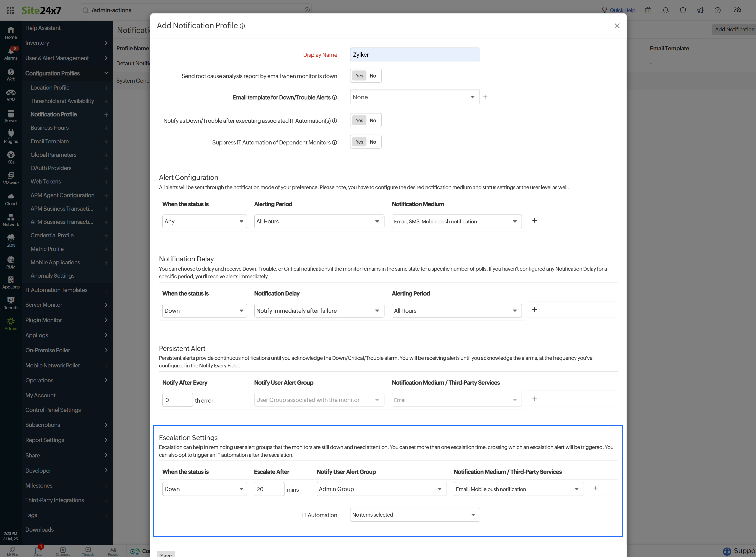Click Save button at dialog bottom
The height and width of the screenshot is (557, 756).
(166, 554)
